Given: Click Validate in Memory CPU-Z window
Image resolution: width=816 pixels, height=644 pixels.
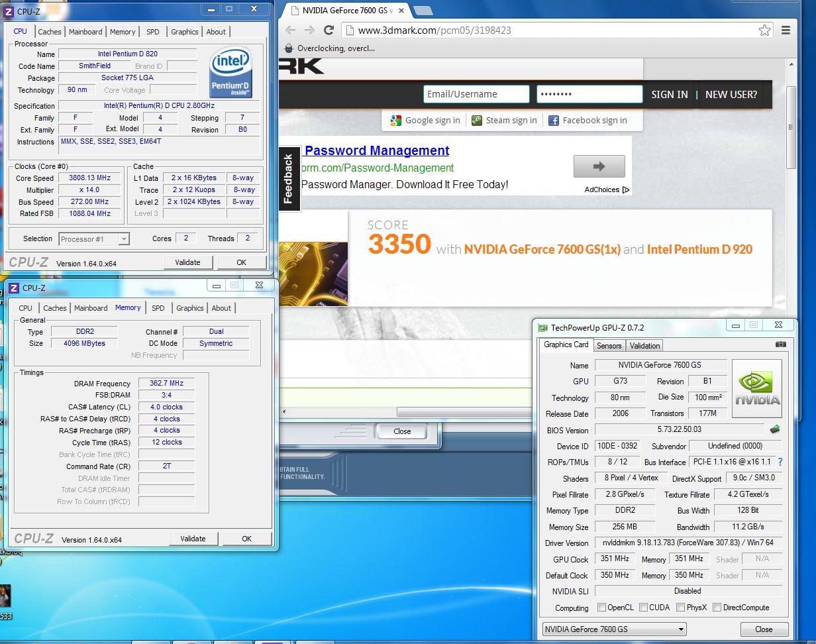Looking at the screenshot, I should coord(193,539).
